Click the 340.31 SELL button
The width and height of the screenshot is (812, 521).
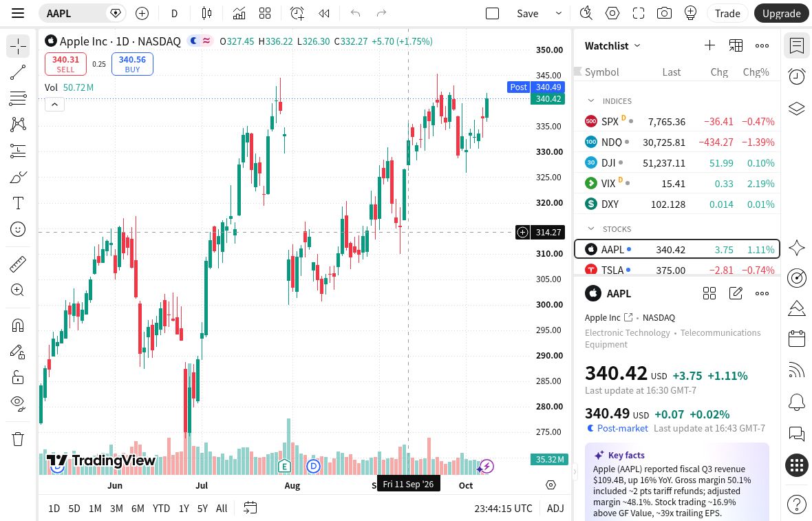point(66,64)
